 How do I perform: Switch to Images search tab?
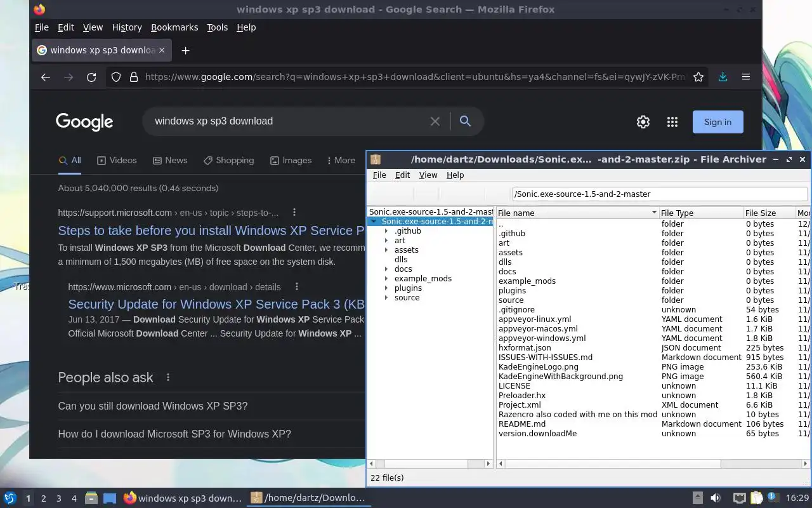pyautogui.click(x=291, y=161)
